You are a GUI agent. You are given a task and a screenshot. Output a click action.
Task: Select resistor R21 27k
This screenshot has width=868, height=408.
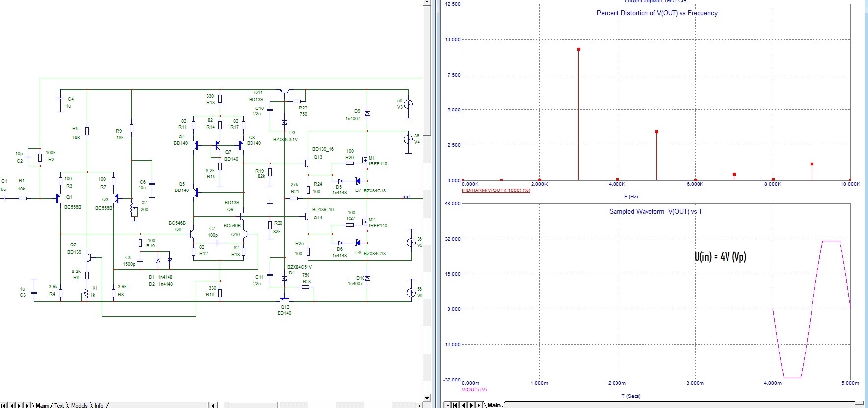tap(294, 198)
